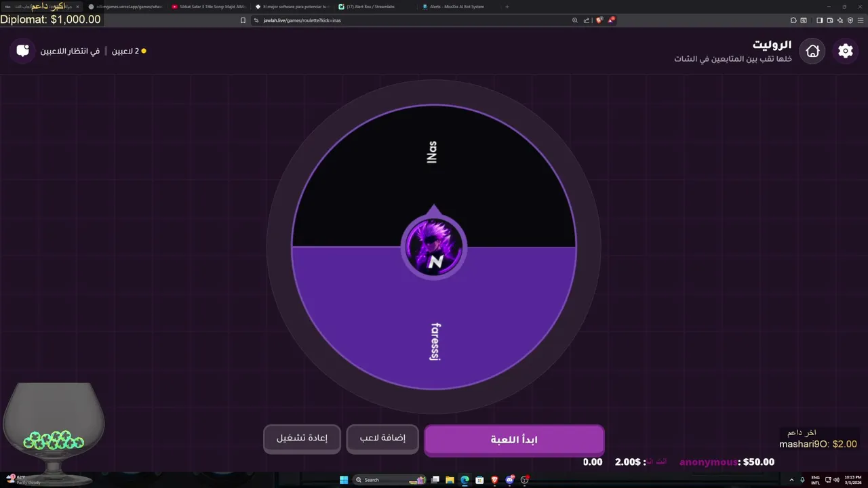Image resolution: width=868 pixels, height=488 pixels.
Task: Click the avatar at wheel center
Action: pos(434,247)
